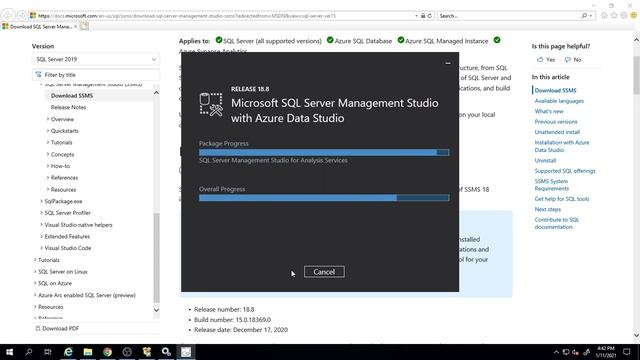The height and width of the screenshot is (360, 640).
Task: Click the Package Progress bar
Action: 324,152
